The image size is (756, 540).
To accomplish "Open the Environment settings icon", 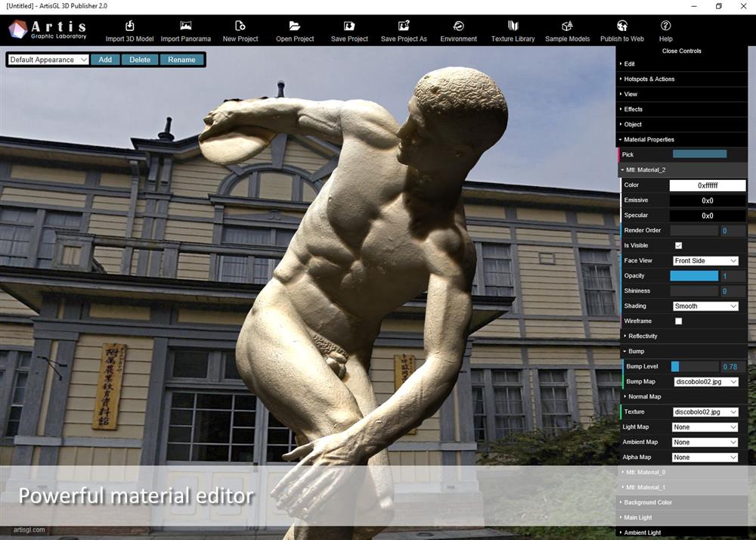I will tap(459, 26).
